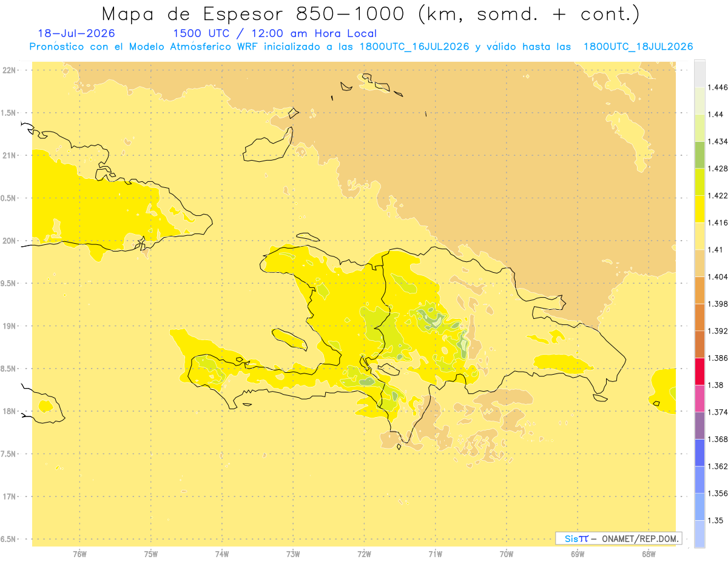728x562 pixels.
Task: Select the date label '18-Jul-2026'
Action: click(x=76, y=33)
